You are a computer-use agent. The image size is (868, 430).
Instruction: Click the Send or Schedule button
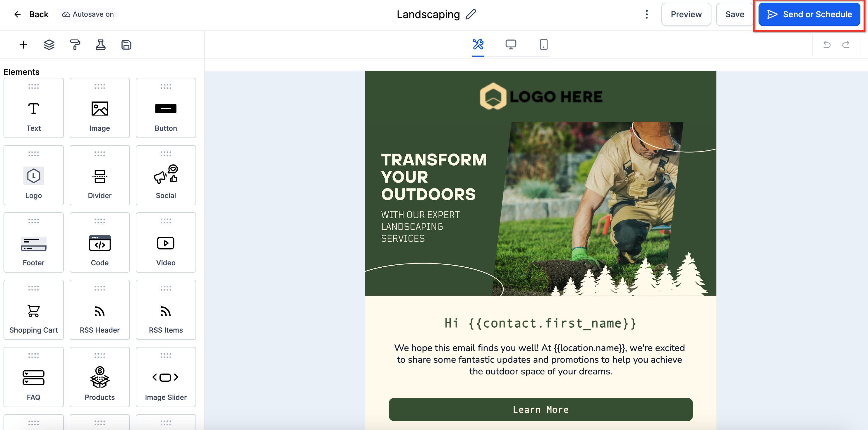[809, 14]
